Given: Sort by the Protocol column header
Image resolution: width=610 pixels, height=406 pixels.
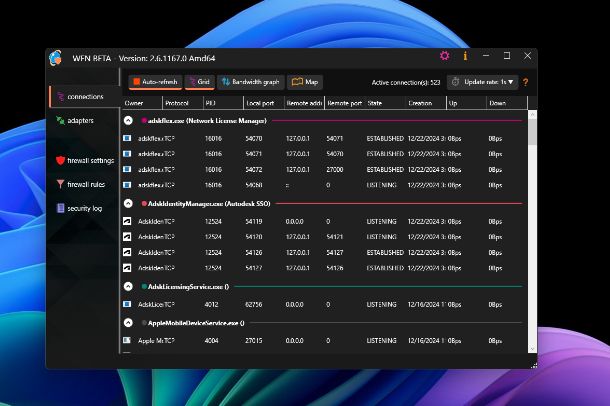Looking at the screenshot, I should 182,103.
